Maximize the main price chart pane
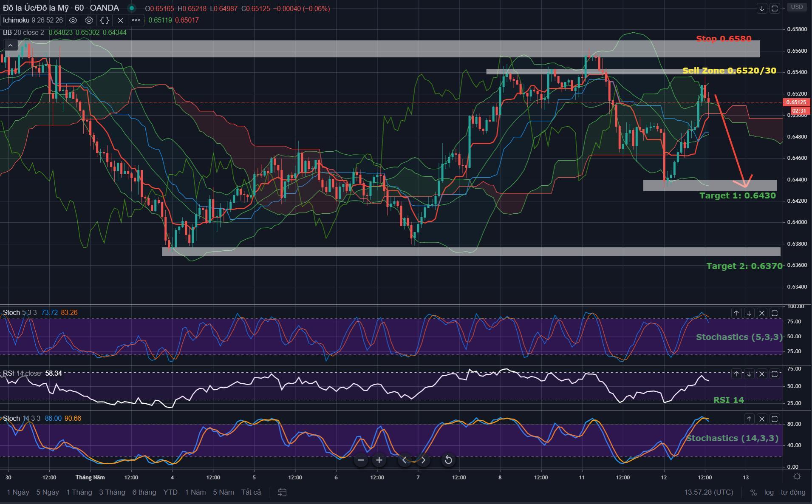 (775, 8)
